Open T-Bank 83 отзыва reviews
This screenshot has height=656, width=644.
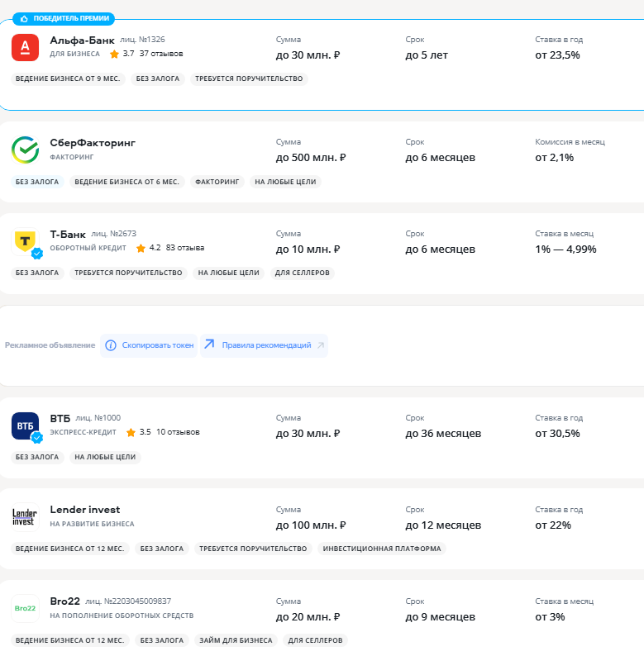(x=185, y=248)
